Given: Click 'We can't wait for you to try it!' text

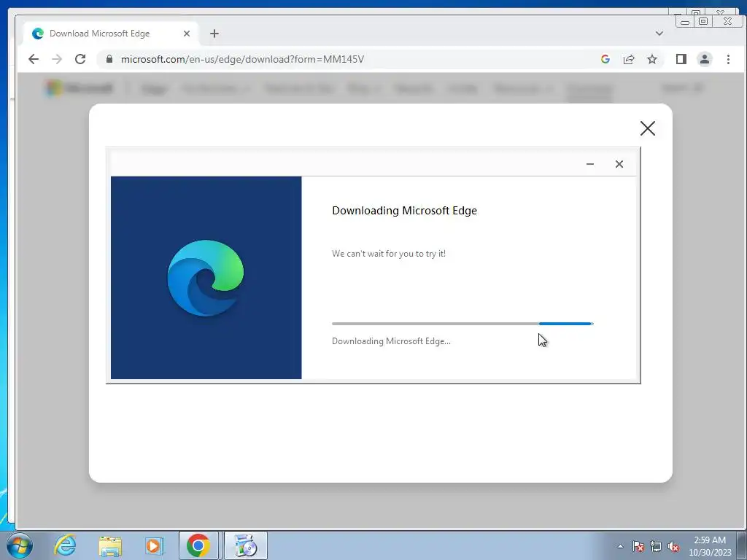Looking at the screenshot, I should pyautogui.click(x=389, y=254).
